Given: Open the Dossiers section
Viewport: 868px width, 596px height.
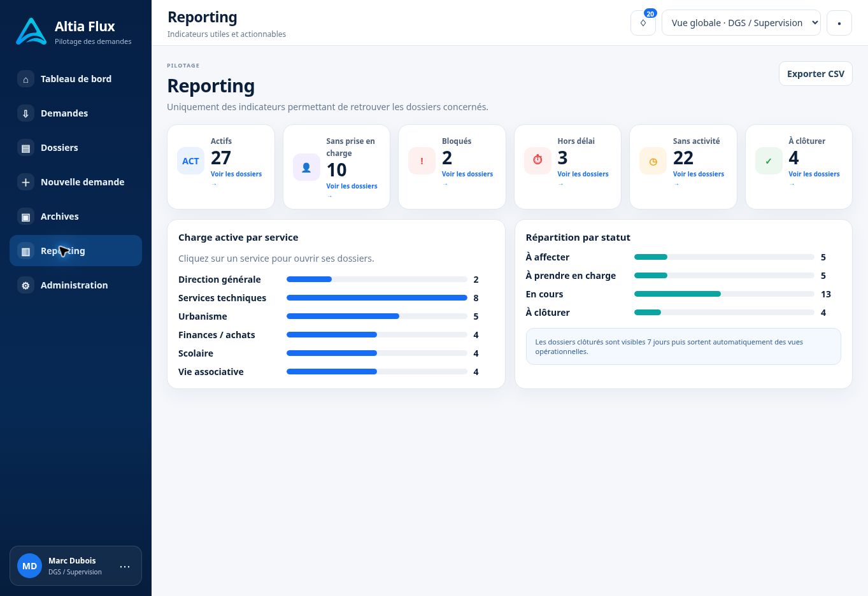Looking at the screenshot, I should pyautogui.click(x=76, y=148).
